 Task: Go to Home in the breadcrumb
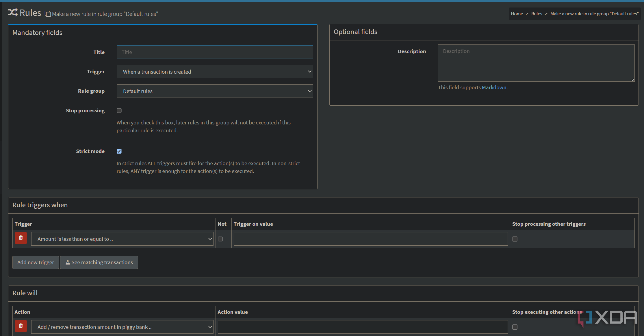517,14
